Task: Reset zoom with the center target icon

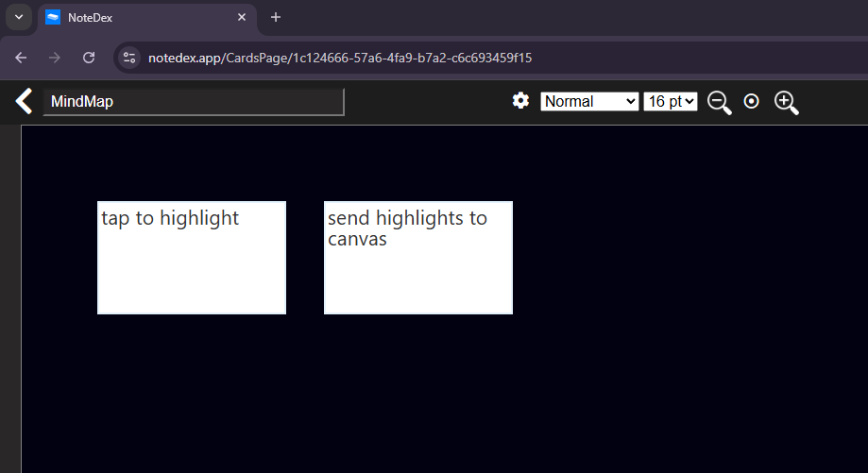Action: pos(752,101)
